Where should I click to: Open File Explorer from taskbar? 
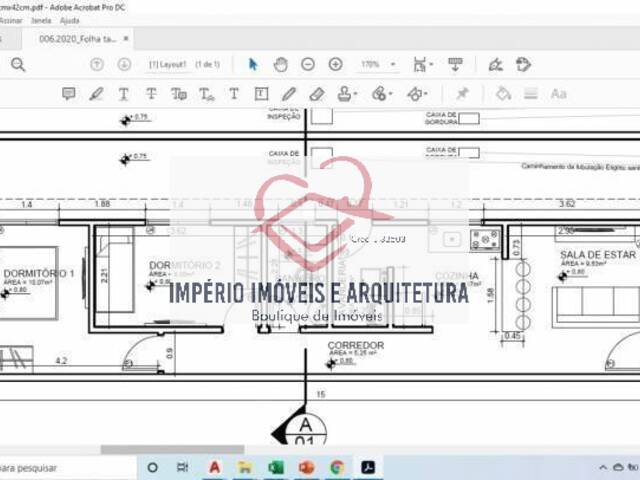[x=244, y=468]
